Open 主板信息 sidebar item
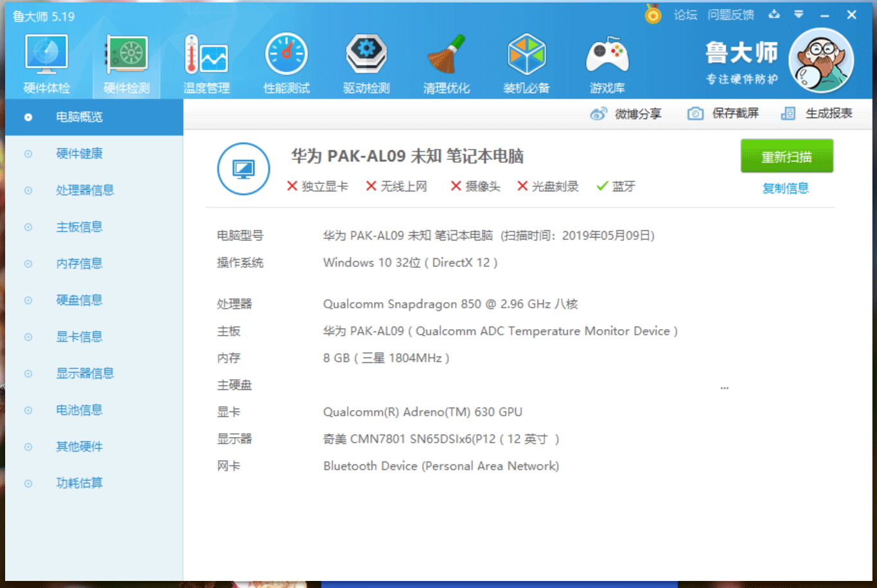877x588 pixels. [x=94, y=227]
